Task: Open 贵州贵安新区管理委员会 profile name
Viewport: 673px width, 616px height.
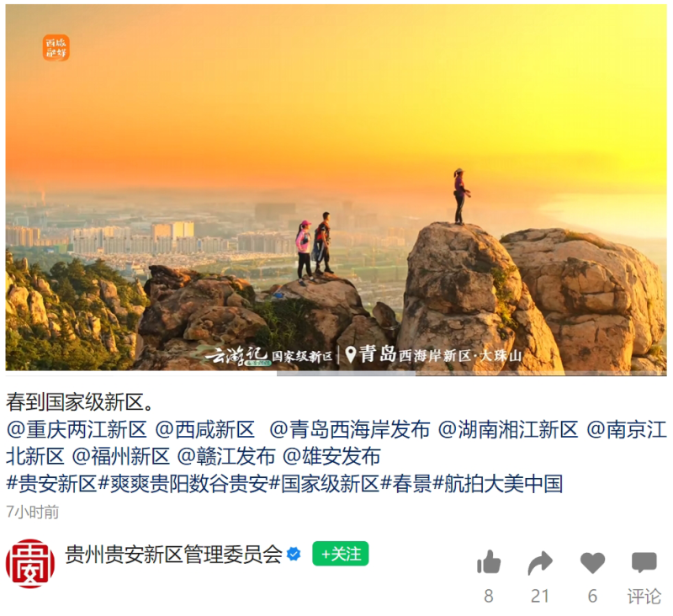Action: pyautogui.click(x=174, y=554)
